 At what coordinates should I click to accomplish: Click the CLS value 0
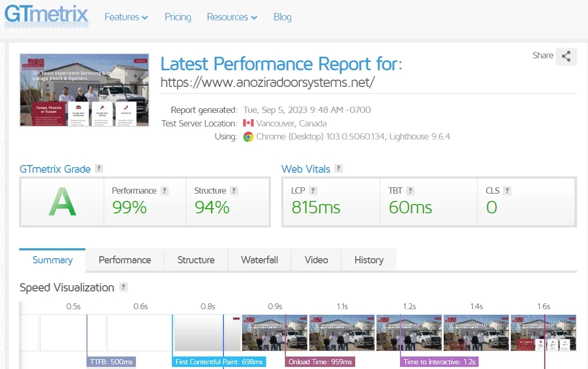click(x=492, y=208)
